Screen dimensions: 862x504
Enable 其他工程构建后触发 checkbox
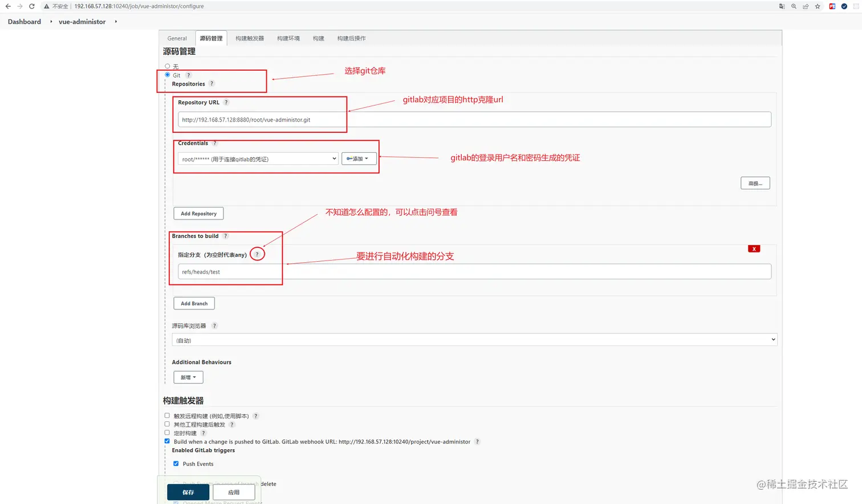[167, 424]
